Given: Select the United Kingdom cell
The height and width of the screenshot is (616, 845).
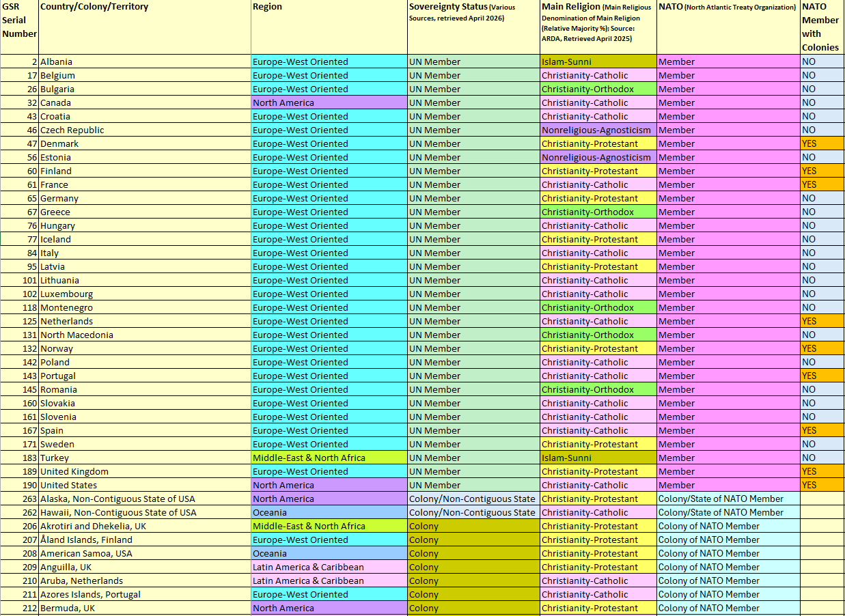Looking at the screenshot, I should pos(145,471).
